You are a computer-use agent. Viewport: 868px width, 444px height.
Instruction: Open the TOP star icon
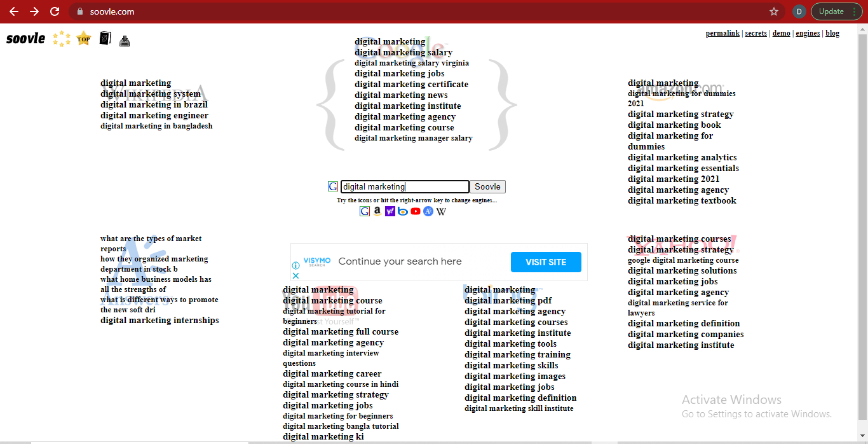84,39
